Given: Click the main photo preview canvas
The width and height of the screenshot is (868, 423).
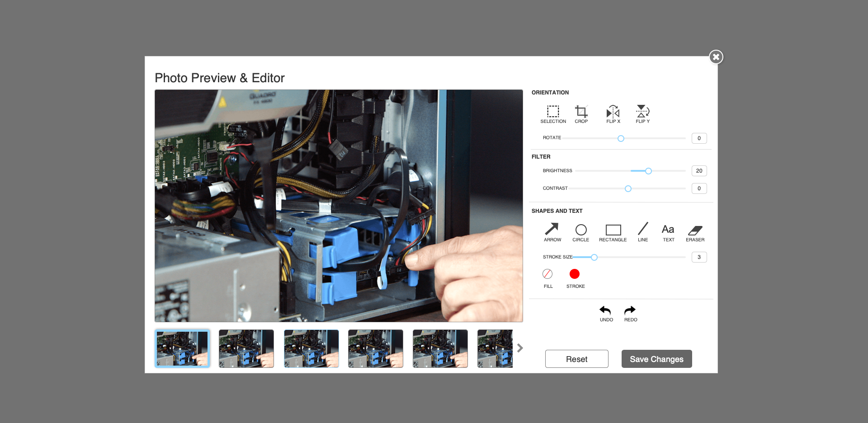Looking at the screenshot, I should pos(339,206).
